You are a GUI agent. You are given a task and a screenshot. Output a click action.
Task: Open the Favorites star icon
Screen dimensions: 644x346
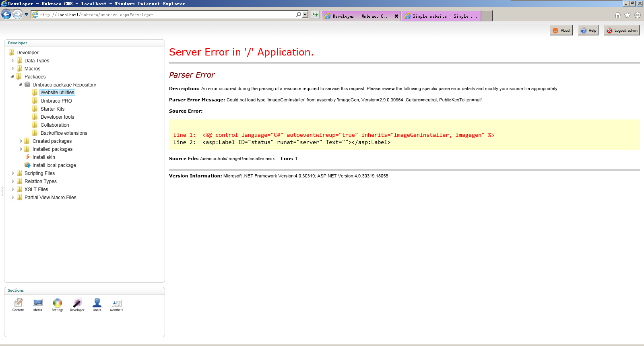(x=627, y=15)
